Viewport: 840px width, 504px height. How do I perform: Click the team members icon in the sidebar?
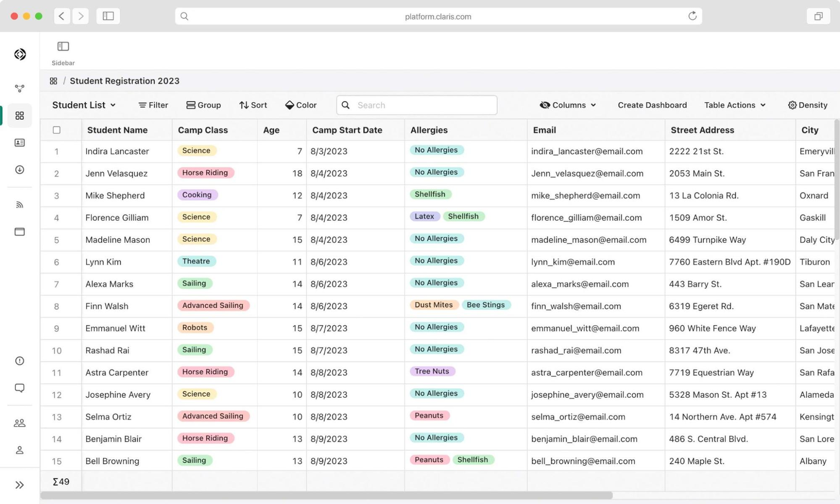tap(19, 422)
